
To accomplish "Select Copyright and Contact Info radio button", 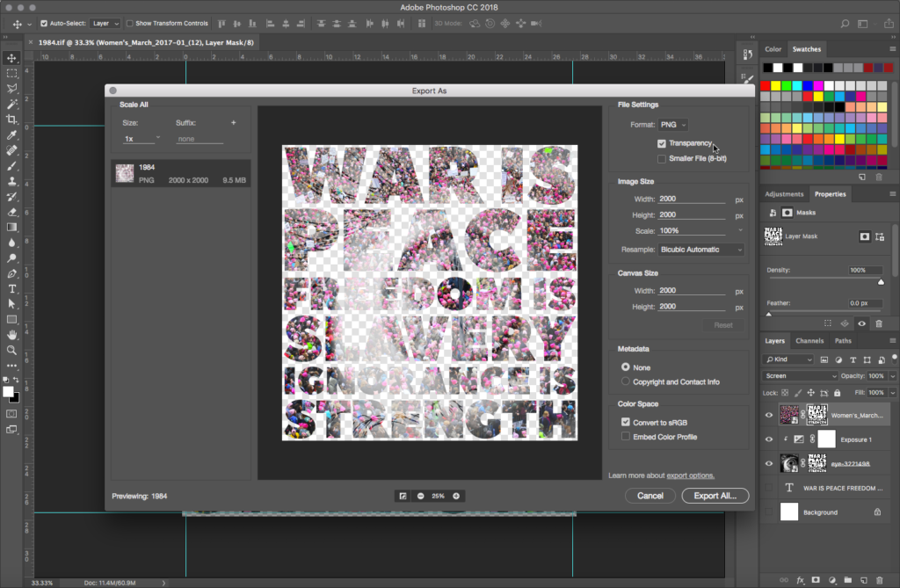I will click(x=625, y=382).
